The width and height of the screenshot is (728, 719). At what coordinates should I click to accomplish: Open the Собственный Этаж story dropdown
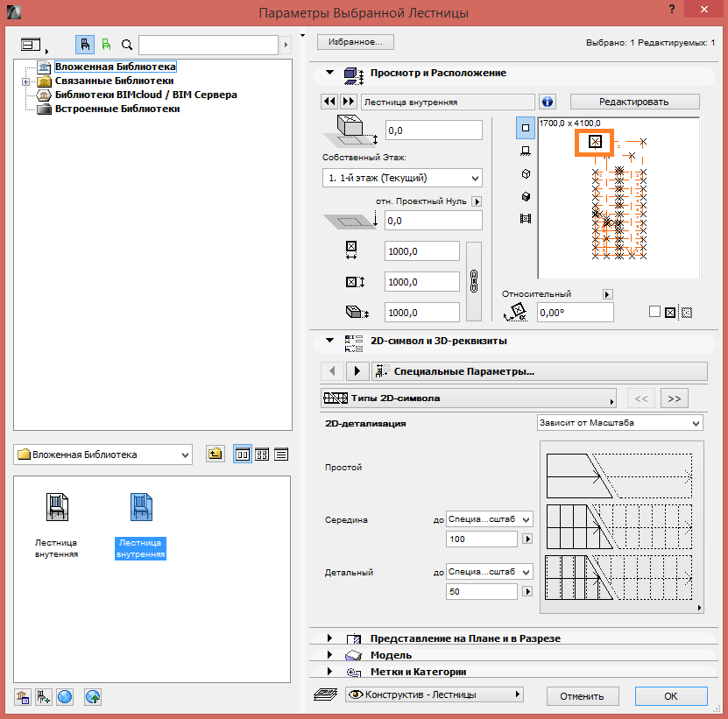pos(402,178)
